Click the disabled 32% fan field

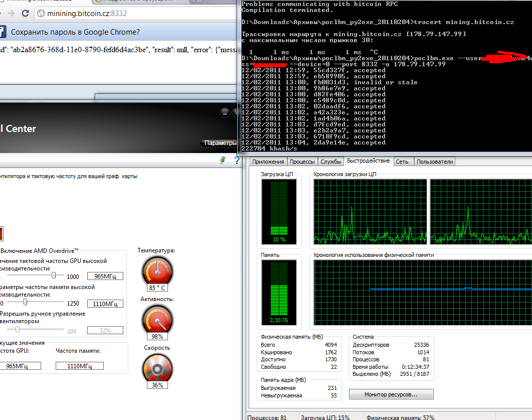point(105,330)
